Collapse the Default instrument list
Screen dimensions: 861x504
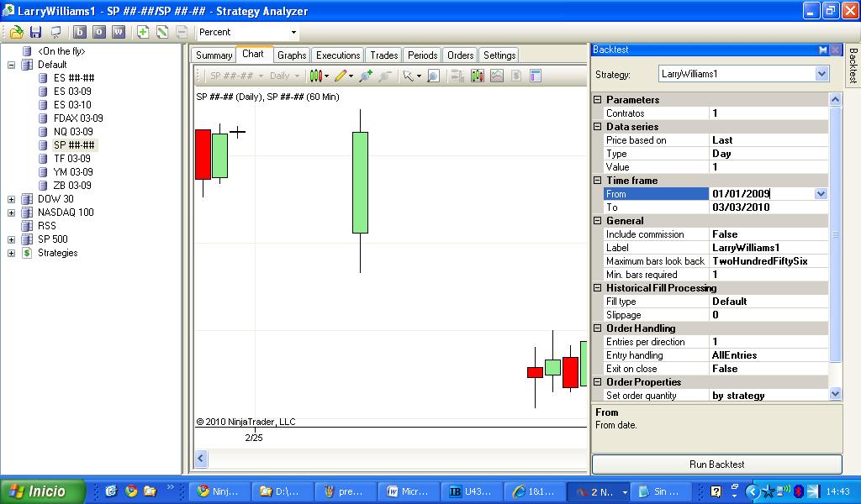[x=11, y=65]
